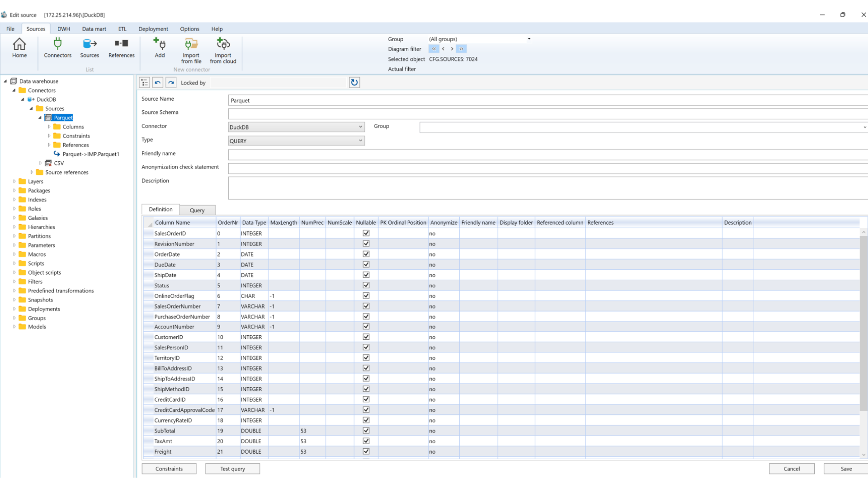Switch to the Query tab
This screenshot has height=488, width=868.
pos(197,210)
